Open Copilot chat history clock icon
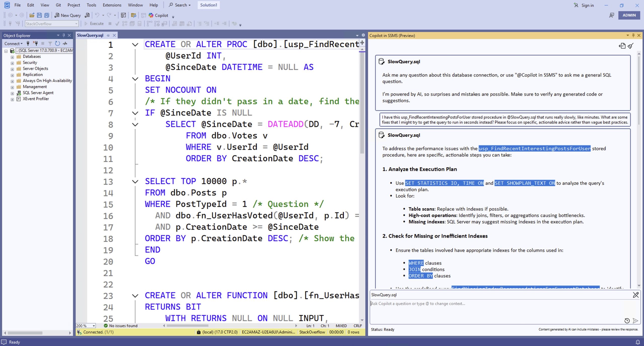The height and width of the screenshot is (346, 644). click(x=627, y=321)
